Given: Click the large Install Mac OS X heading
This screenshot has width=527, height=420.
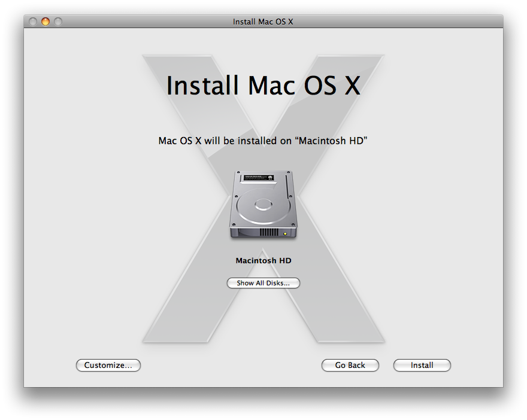Looking at the screenshot, I should 263,86.
